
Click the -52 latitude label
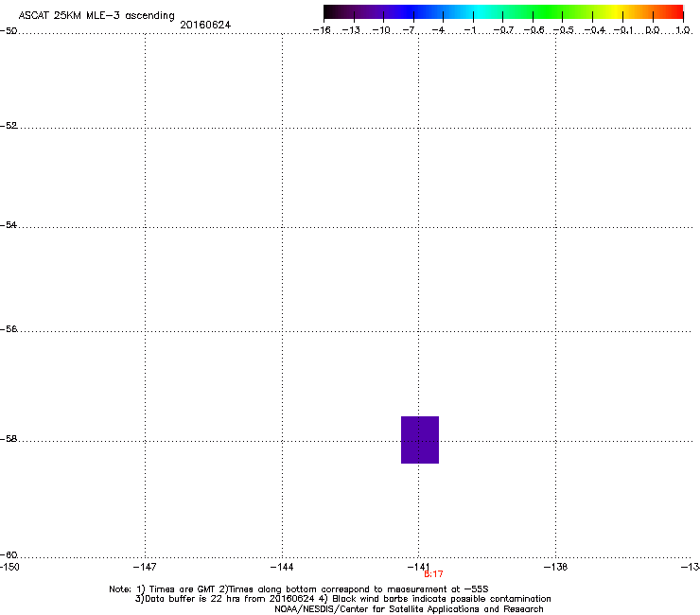pyautogui.click(x=9, y=126)
